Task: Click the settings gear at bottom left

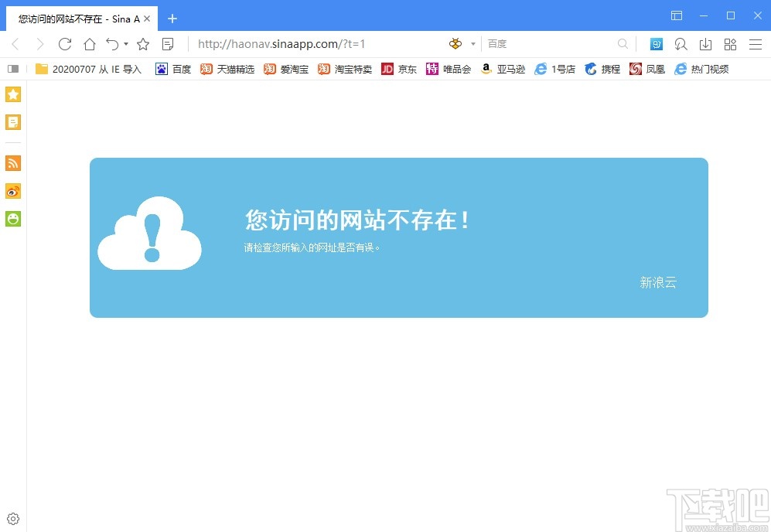Action: (12, 519)
